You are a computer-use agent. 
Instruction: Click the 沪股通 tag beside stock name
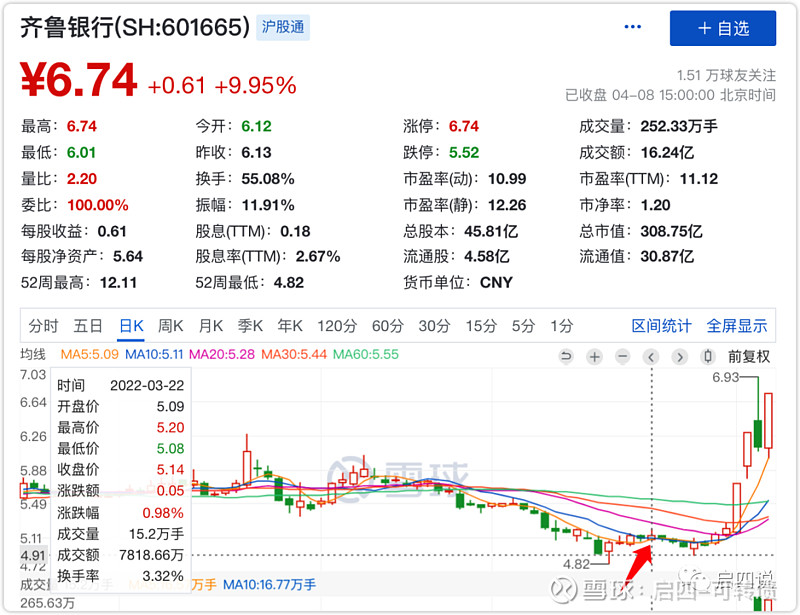282,27
